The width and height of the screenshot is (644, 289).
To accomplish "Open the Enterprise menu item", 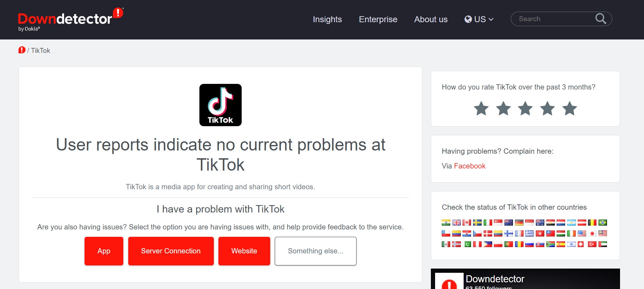I will 378,19.
